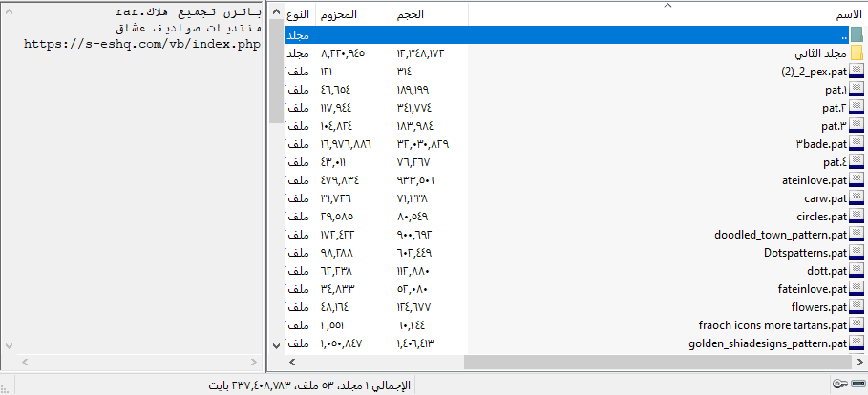Viewport: 868px width, 395px height.
Task: Click the s-eshq.com URL in the comment
Action: click(x=142, y=44)
